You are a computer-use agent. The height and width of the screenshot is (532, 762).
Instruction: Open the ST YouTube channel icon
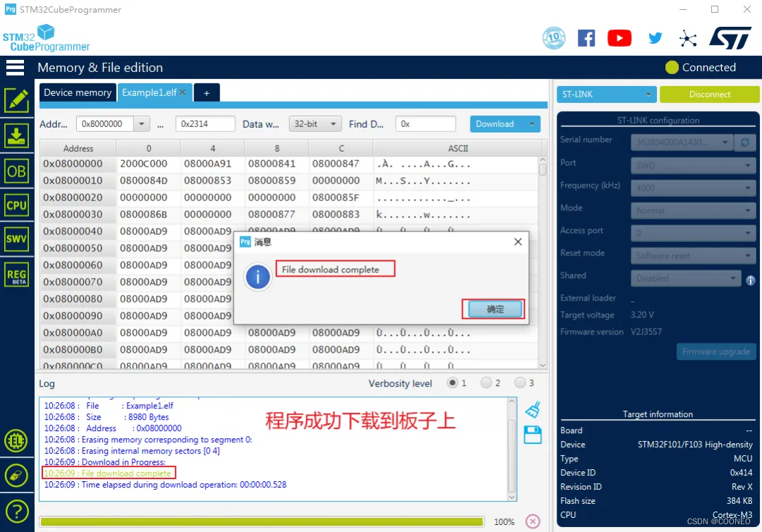(x=619, y=38)
